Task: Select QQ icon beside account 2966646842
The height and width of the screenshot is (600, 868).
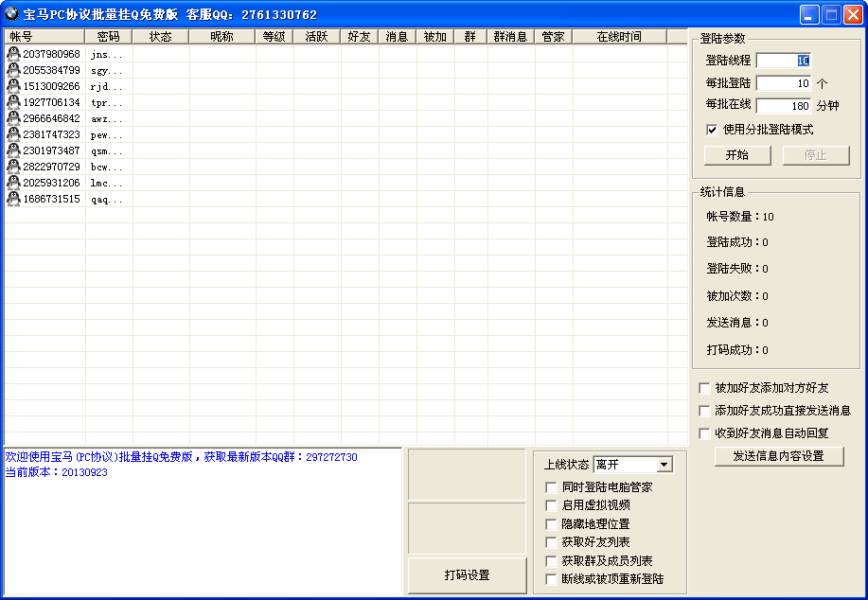Action: 13,118
